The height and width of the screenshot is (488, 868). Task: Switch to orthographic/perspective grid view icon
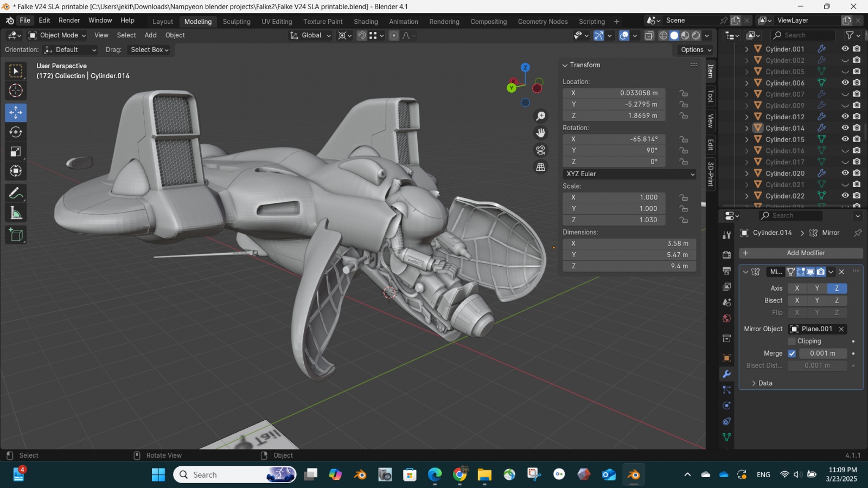(x=541, y=167)
